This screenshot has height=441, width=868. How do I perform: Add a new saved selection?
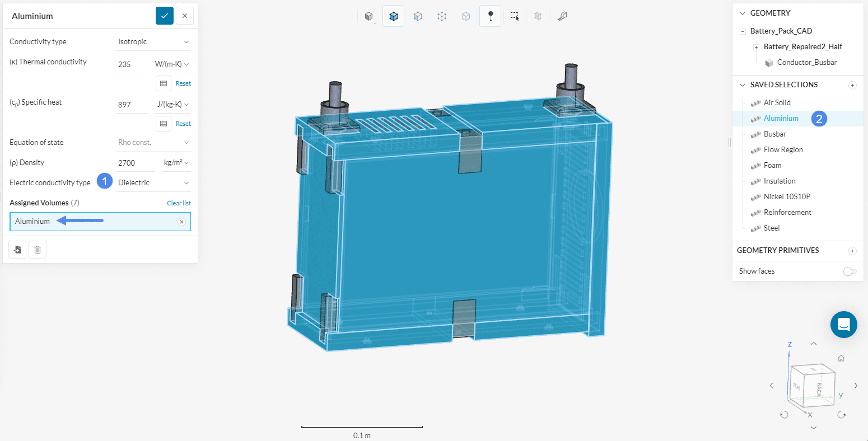tap(852, 85)
